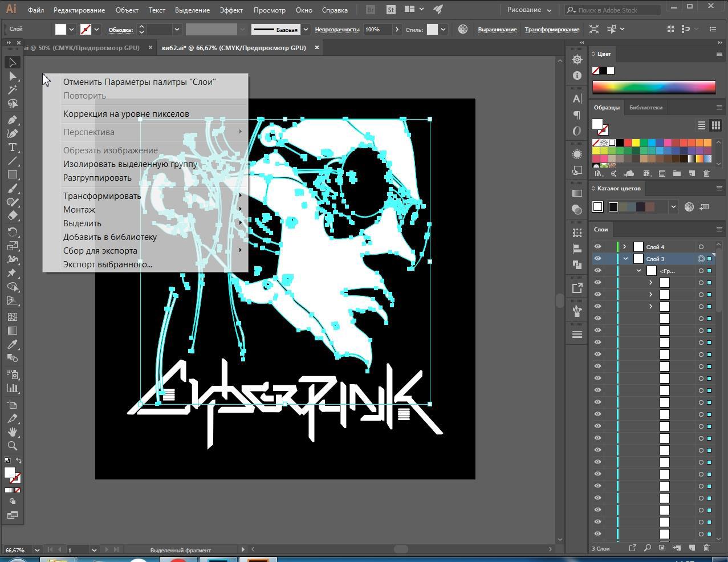728x562 pixels.
Task: Click the Direct Selection tool
Action: (x=12, y=76)
